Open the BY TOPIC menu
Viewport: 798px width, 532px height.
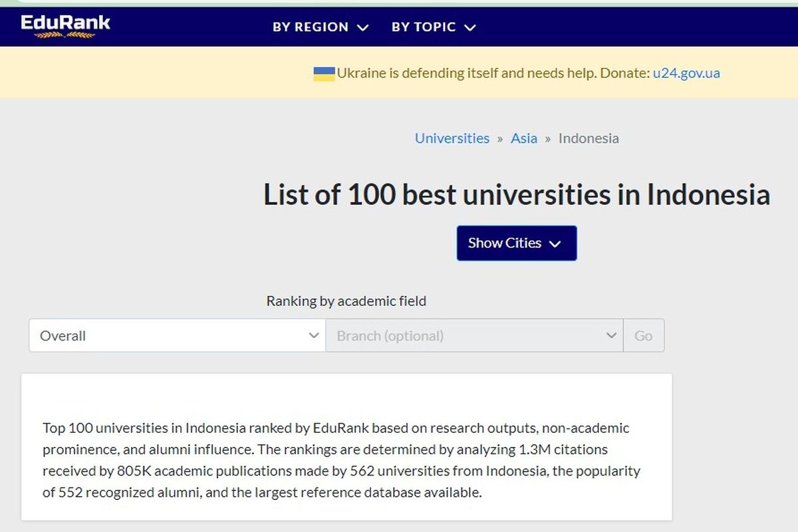[424, 27]
